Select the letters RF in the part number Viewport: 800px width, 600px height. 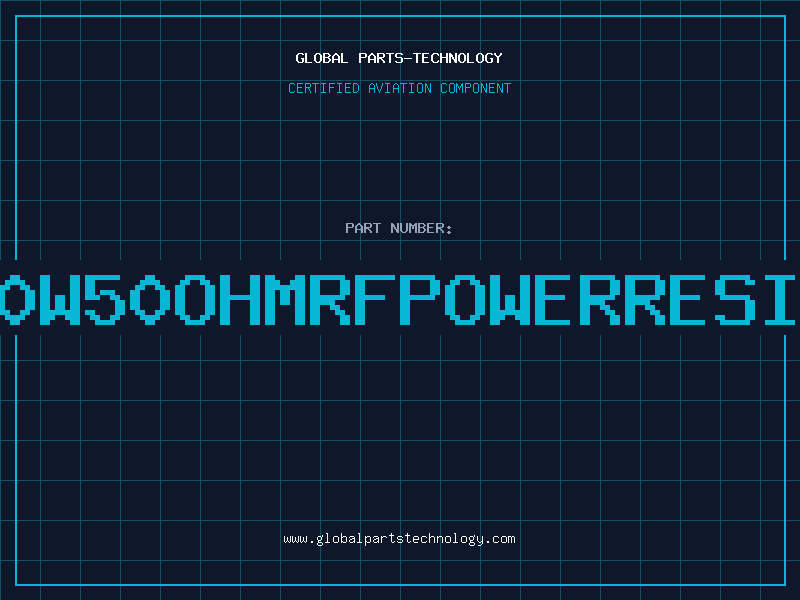353,299
